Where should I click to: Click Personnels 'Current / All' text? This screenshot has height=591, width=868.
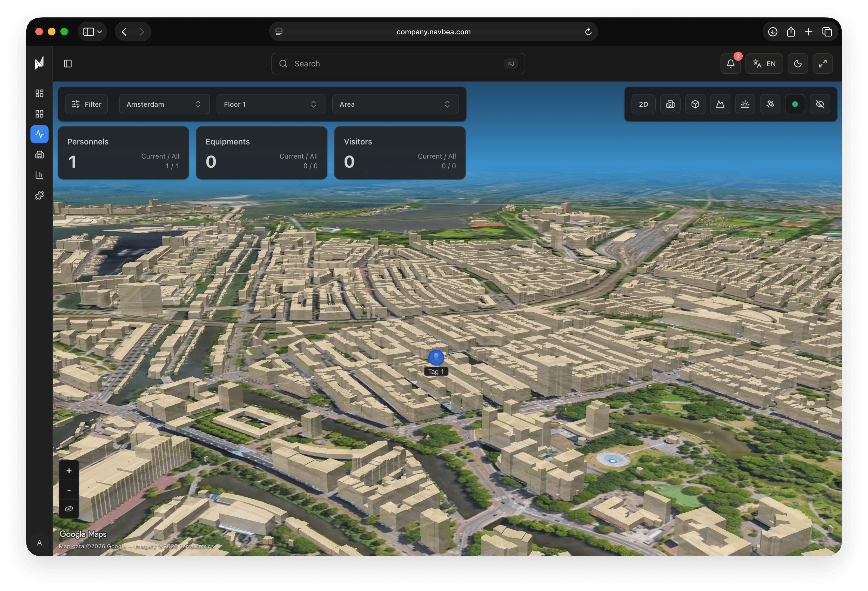coord(160,156)
